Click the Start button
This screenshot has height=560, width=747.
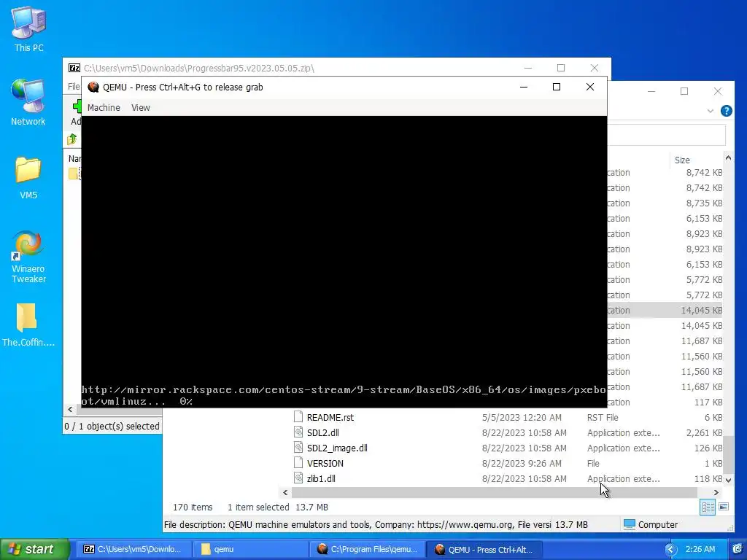pyautogui.click(x=34, y=549)
